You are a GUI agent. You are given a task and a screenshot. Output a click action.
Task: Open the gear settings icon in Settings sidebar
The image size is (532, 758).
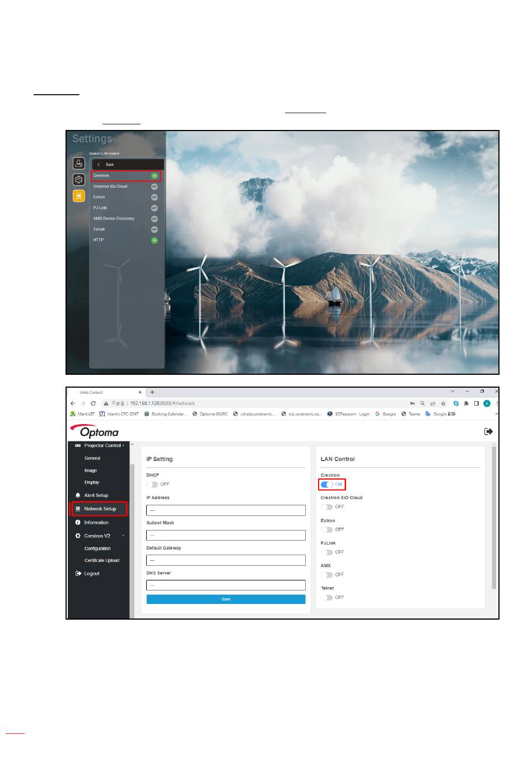click(x=79, y=179)
